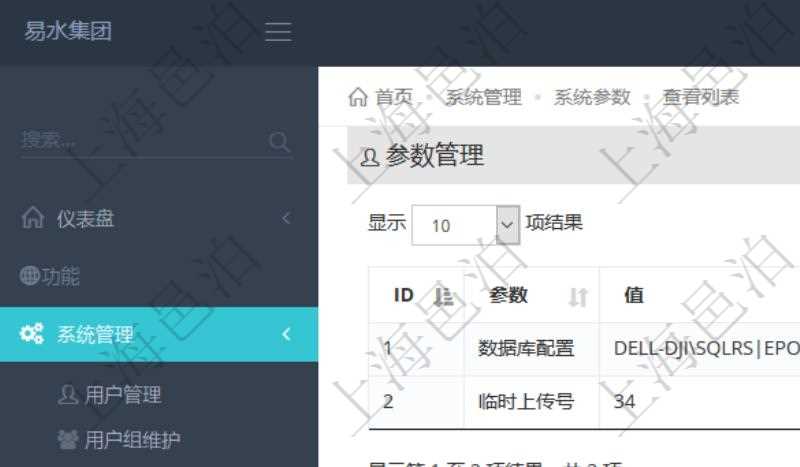Click the 项结果 label after the dropdown

click(554, 223)
